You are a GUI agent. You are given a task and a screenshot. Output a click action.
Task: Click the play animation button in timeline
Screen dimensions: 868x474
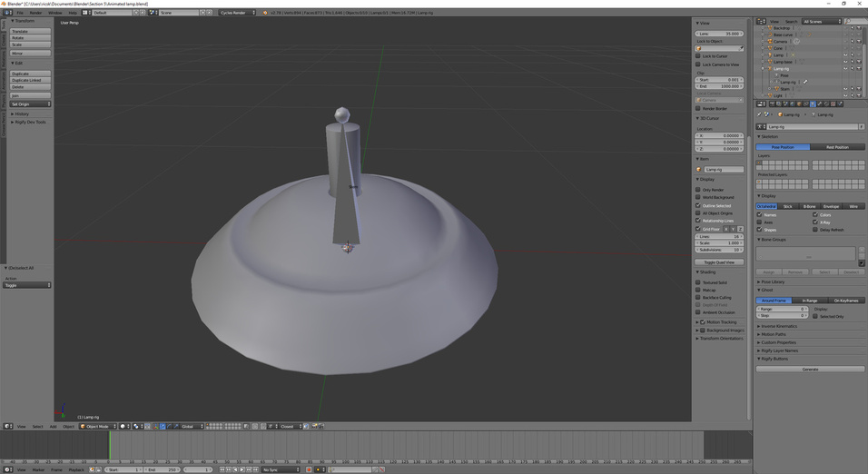pyautogui.click(x=242, y=469)
